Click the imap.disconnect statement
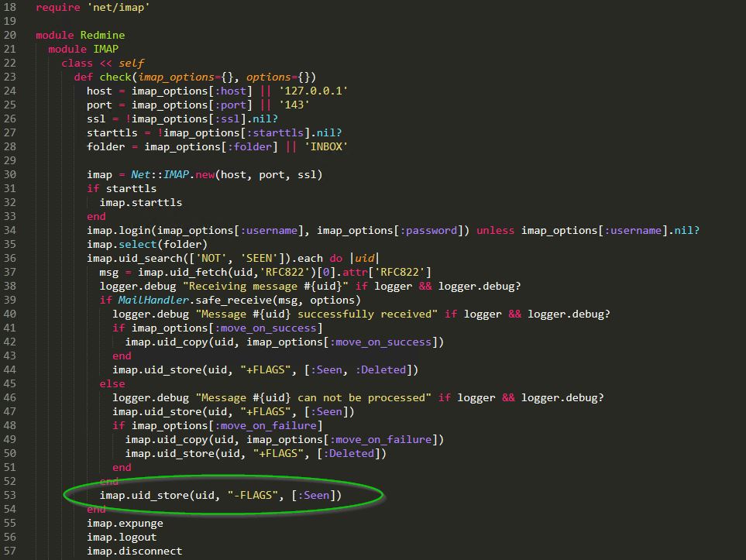This screenshot has height=560, width=746. tap(134, 551)
